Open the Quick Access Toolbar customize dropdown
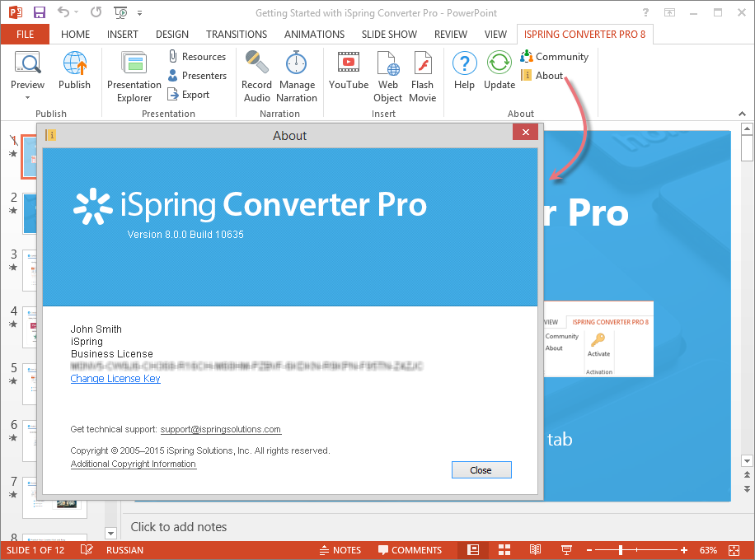The height and width of the screenshot is (560, 755). [x=139, y=13]
